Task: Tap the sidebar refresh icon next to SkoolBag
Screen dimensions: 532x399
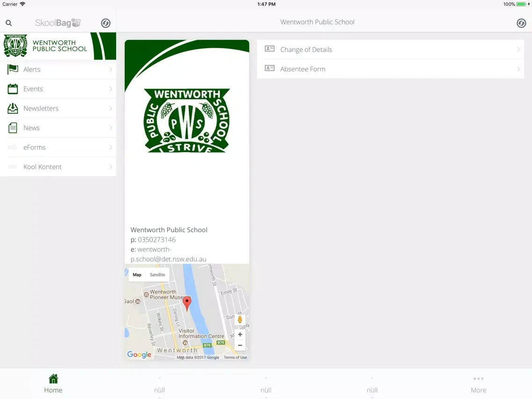Action: click(105, 23)
